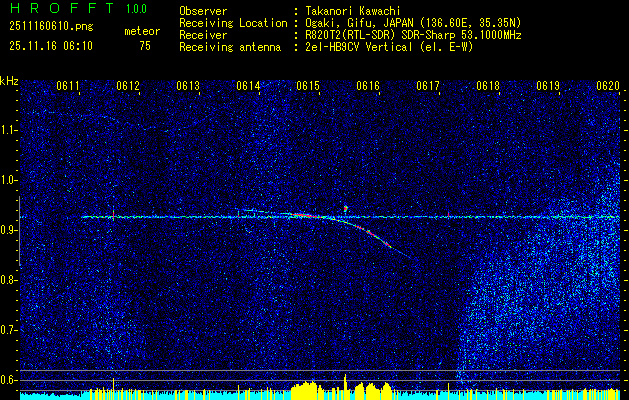Click the R820T2(RTL-SDR) SDR-Sharp receiver text
Image resolution: width=629 pixels, height=400 pixels.
tap(413, 35)
